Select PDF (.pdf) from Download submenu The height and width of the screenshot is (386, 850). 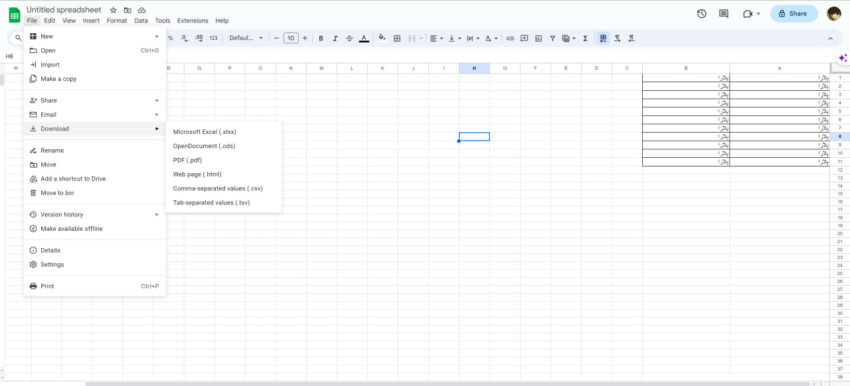pos(188,160)
